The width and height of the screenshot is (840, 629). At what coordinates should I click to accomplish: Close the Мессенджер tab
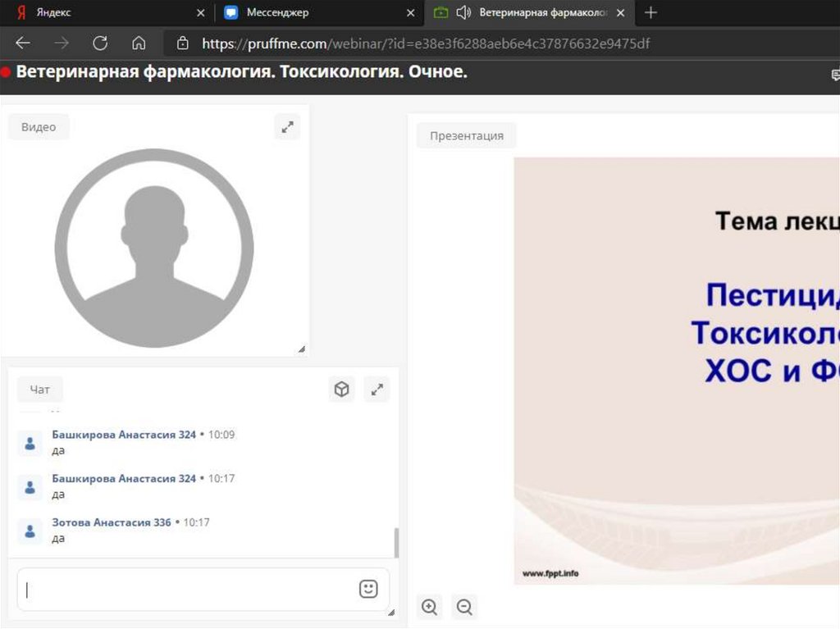(410, 13)
